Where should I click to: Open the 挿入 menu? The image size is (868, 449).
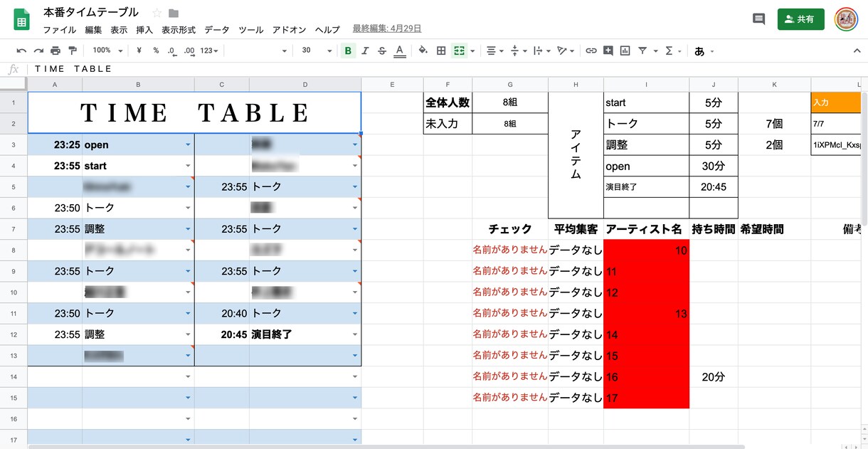pyautogui.click(x=144, y=30)
